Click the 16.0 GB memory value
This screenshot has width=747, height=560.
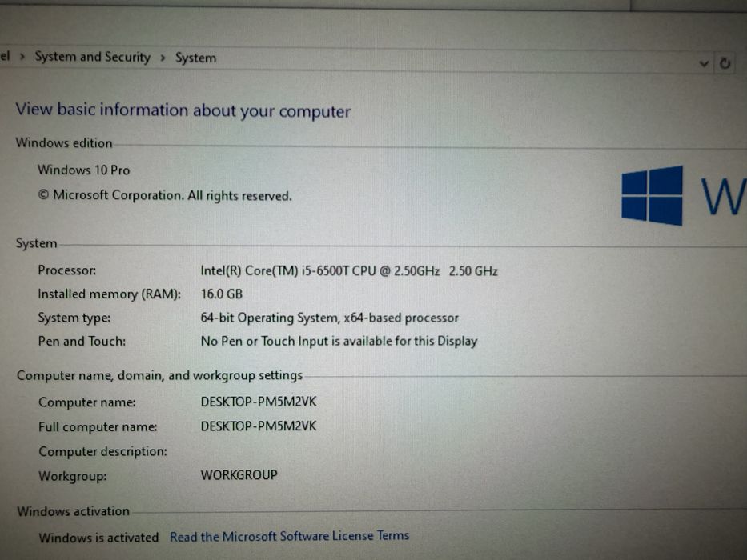(222, 294)
